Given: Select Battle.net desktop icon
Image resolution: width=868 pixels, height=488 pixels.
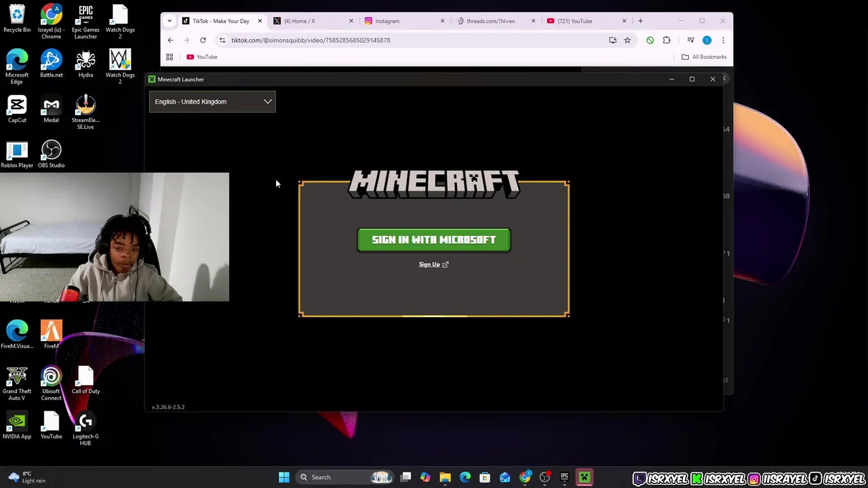Looking at the screenshot, I should tap(51, 64).
